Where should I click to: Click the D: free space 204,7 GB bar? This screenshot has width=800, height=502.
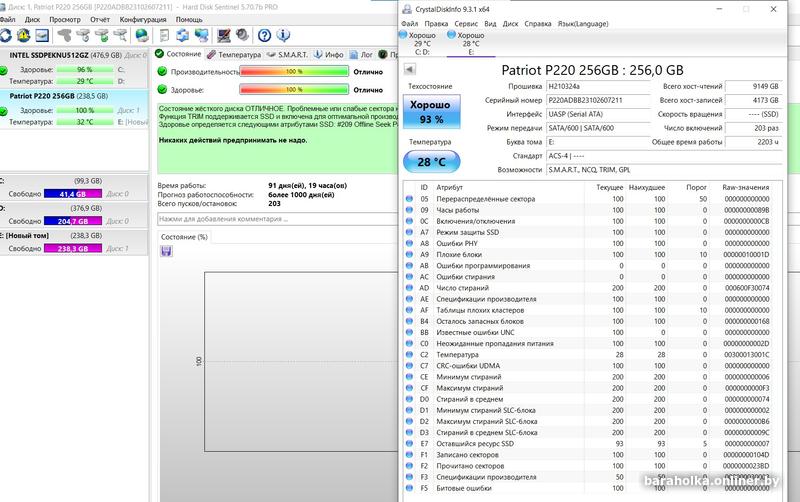(73, 221)
